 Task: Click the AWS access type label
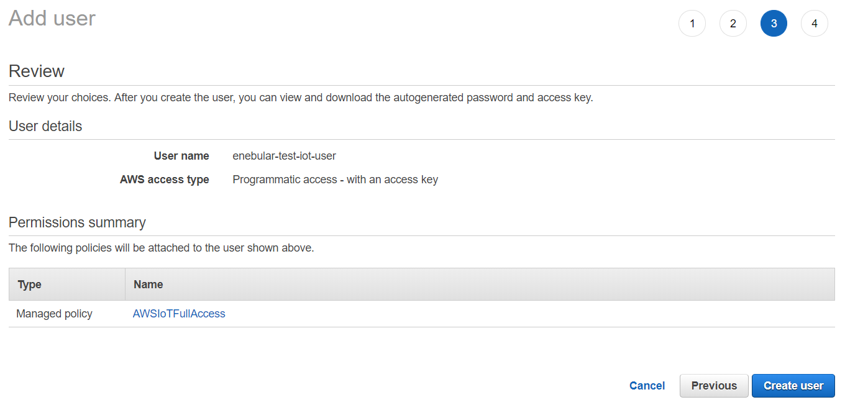pos(165,180)
